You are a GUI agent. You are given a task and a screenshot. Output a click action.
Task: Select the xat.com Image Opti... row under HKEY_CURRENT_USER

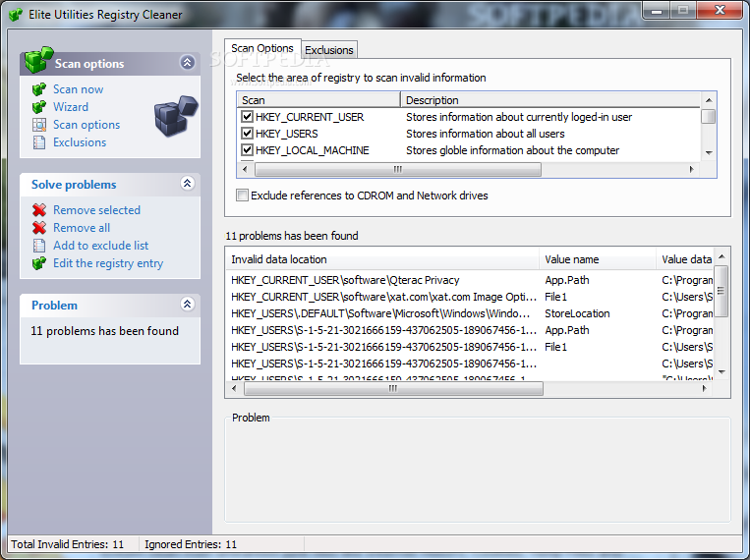click(x=470, y=297)
